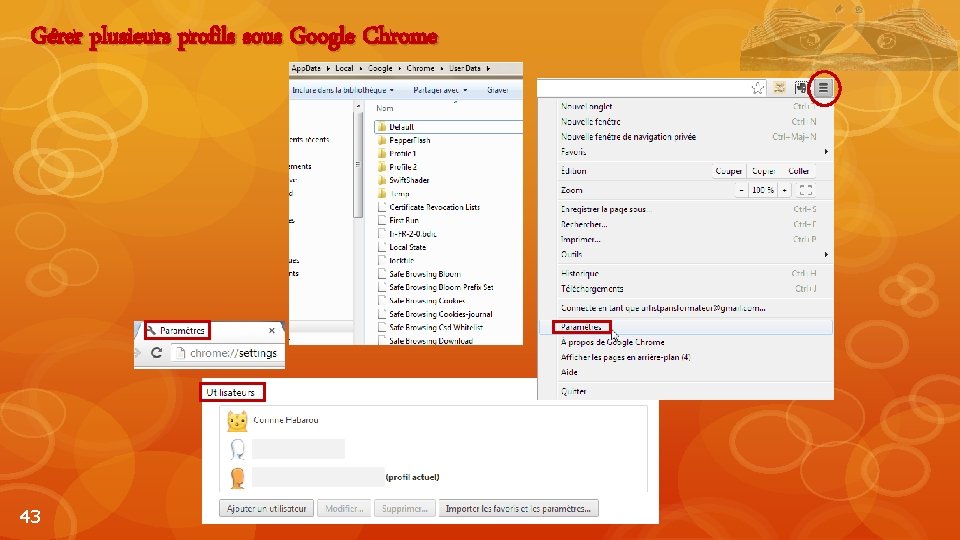Select the gray avatar user profile
The image size is (960, 540).
238,449
